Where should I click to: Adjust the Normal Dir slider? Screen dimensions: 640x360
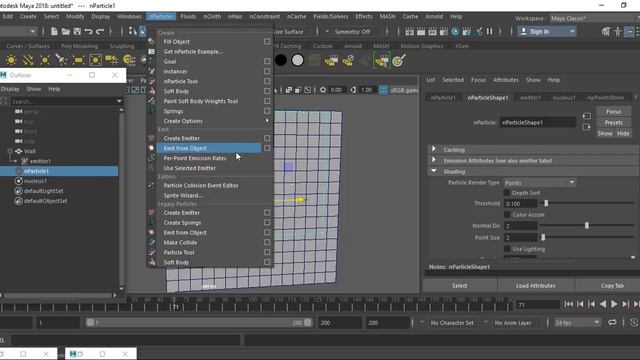587,225
